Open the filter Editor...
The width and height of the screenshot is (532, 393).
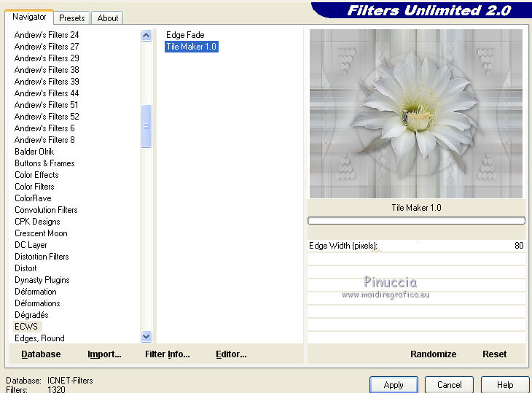tap(231, 354)
